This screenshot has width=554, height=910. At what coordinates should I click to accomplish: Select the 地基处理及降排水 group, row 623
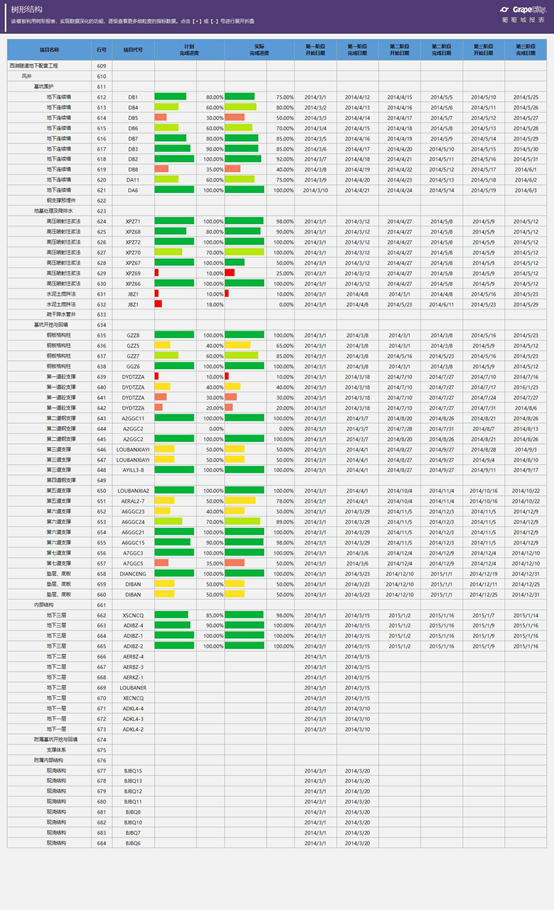(53, 211)
